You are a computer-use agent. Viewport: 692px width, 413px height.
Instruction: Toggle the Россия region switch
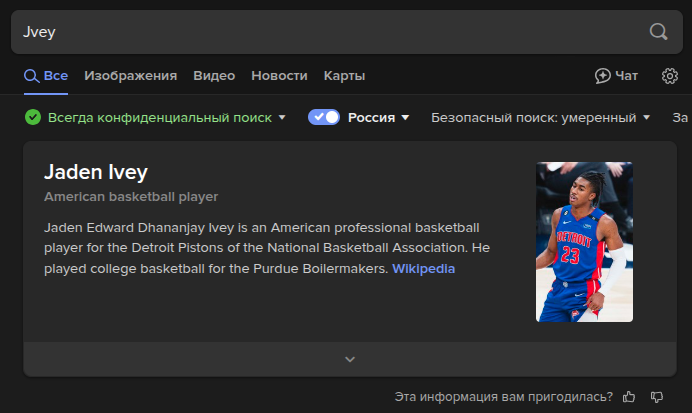point(324,117)
